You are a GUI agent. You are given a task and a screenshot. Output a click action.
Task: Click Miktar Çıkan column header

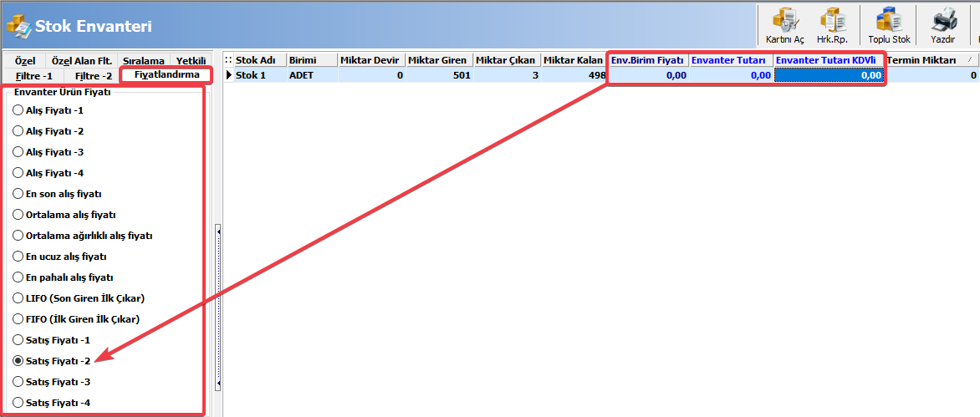tap(506, 60)
